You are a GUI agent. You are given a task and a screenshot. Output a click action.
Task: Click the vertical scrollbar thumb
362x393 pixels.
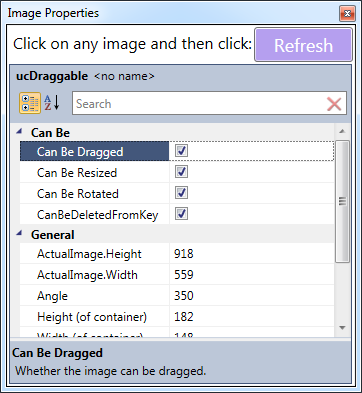(x=342, y=201)
